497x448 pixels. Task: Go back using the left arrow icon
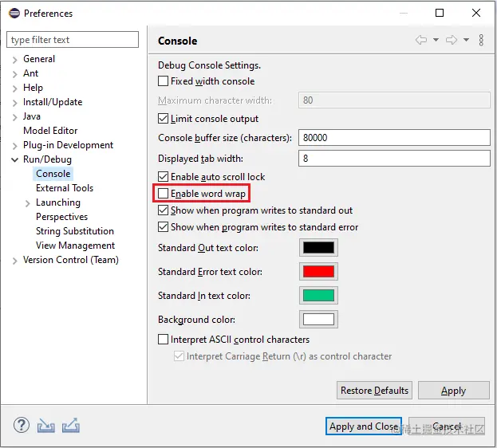point(421,40)
